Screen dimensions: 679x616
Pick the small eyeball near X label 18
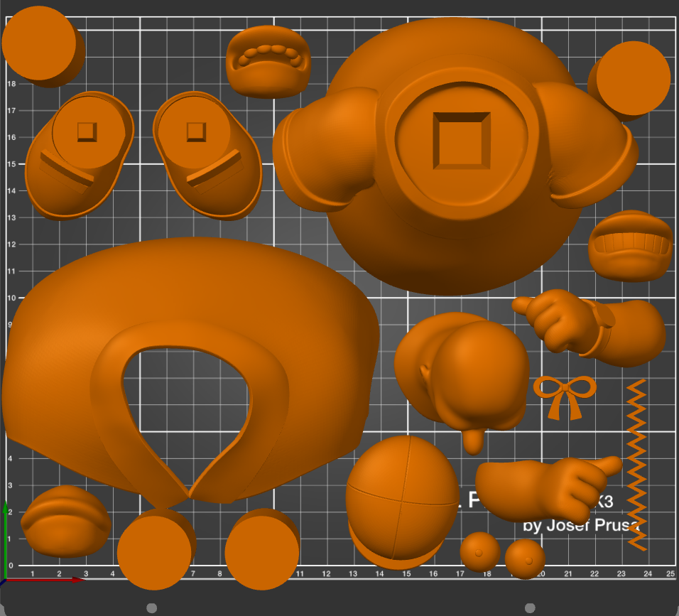pyautogui.click(x=480, y=552)
